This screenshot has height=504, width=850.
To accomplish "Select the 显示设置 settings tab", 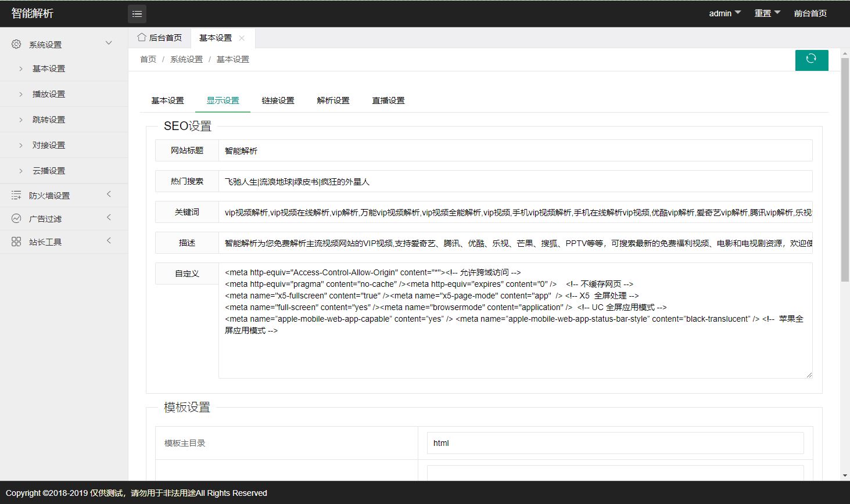I will 223,100.
